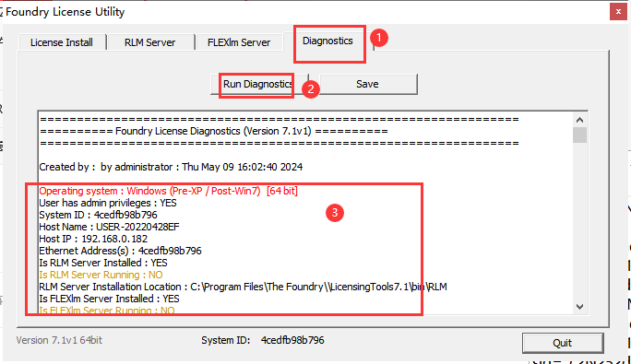Select the Diagnostics tab
The width and height of the screenshot is (631, 364).
[327, 41]
